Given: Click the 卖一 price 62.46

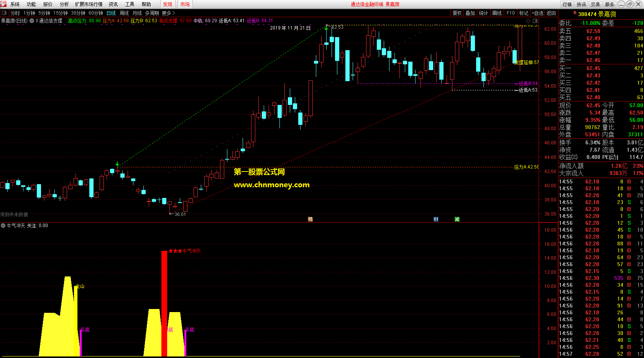Looking at the screenshot, I should coord(593,60).
